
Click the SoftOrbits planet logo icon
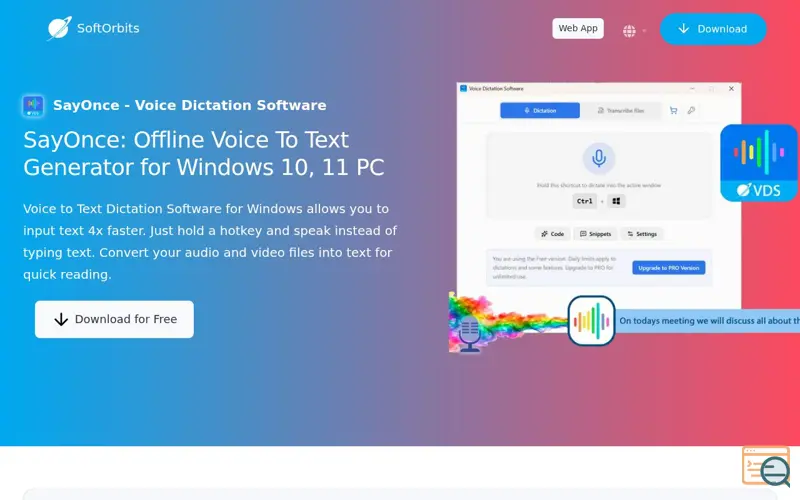click(x=60, y=28)
